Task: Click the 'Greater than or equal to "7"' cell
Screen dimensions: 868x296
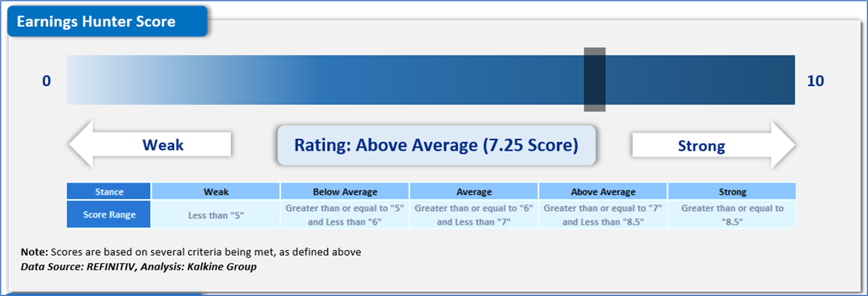Action: tap(603, 215)
